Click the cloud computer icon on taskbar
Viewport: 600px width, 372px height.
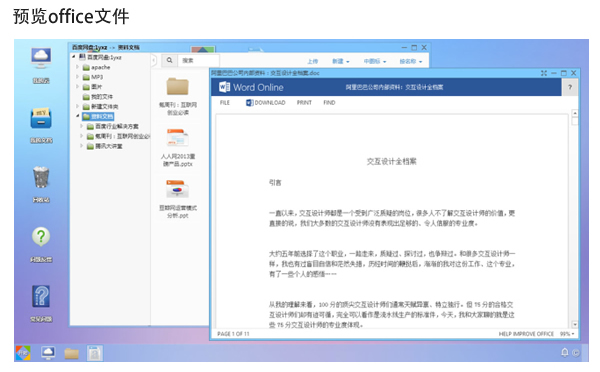point(48,353)
